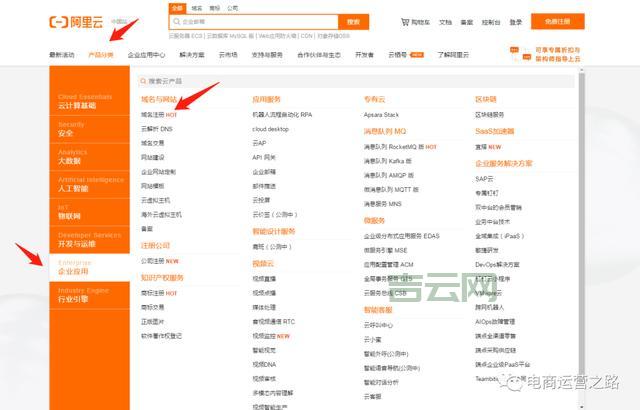
Task: Open the cloud desktop link
Action: tap(270, 129)
